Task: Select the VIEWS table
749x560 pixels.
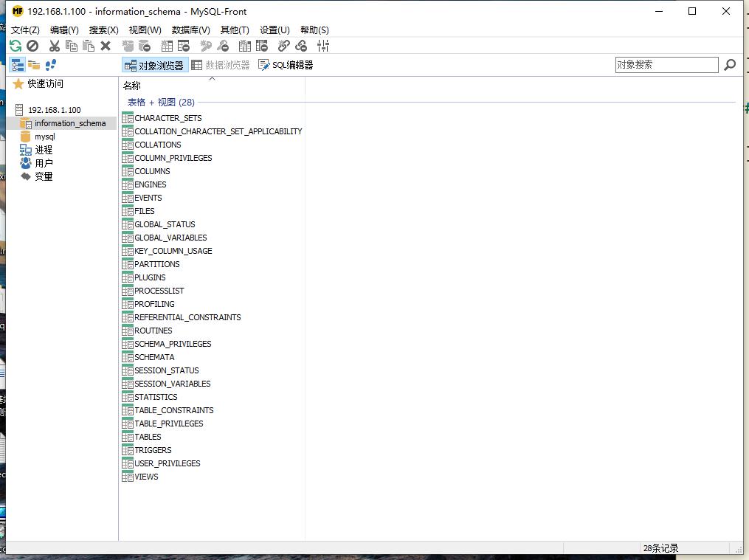Action: (146, 477)
